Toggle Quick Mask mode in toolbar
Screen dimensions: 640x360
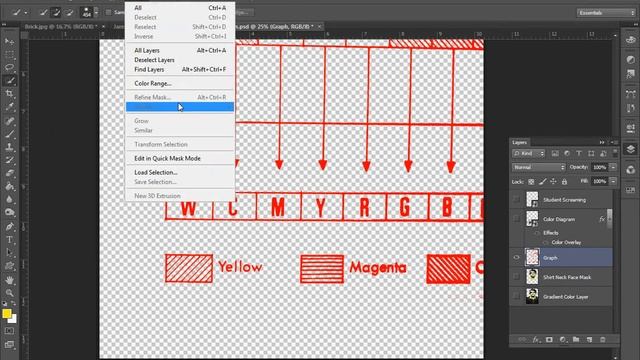[9, 331]
